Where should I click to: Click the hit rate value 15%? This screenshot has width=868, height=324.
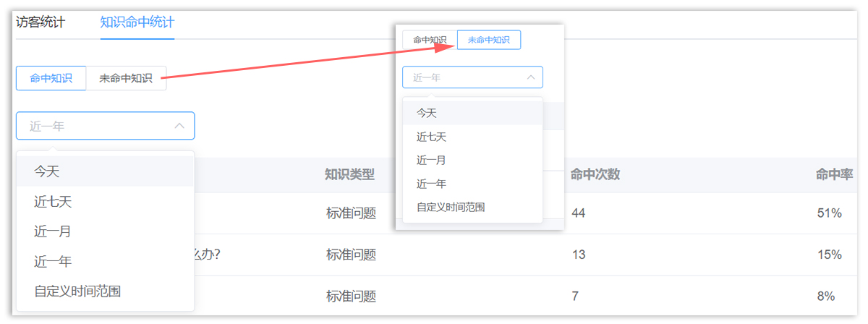pos(828,255)
